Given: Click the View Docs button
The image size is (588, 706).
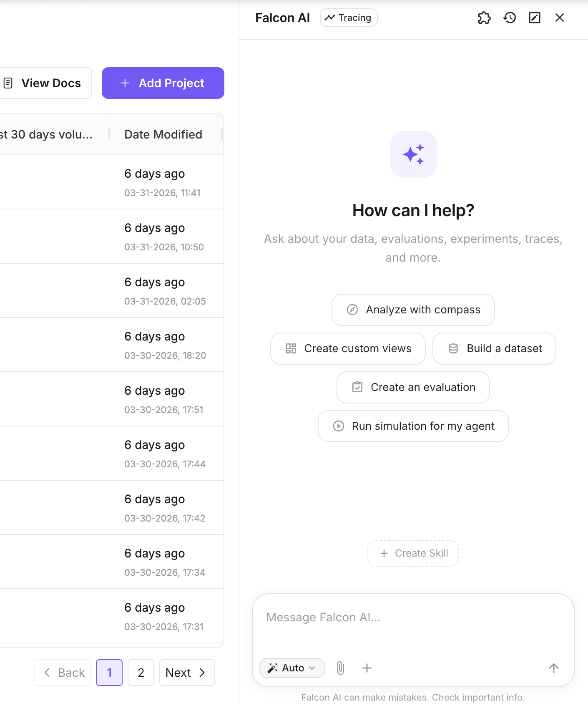Looking at the screenshot, I should [45, 83].
